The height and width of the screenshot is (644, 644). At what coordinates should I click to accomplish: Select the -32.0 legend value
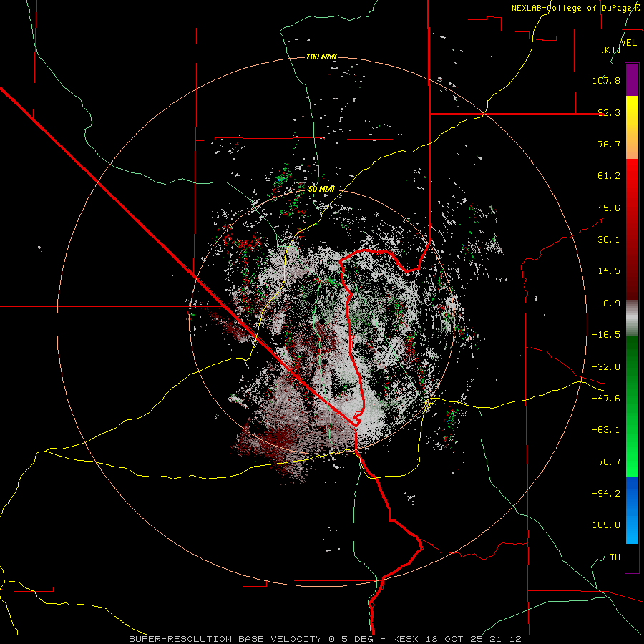pyautogui.click(x=606, y=367)
